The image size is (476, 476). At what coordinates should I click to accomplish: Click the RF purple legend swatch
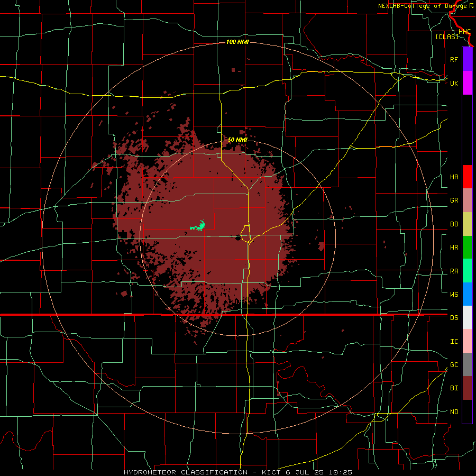click(x=467, y=59)
